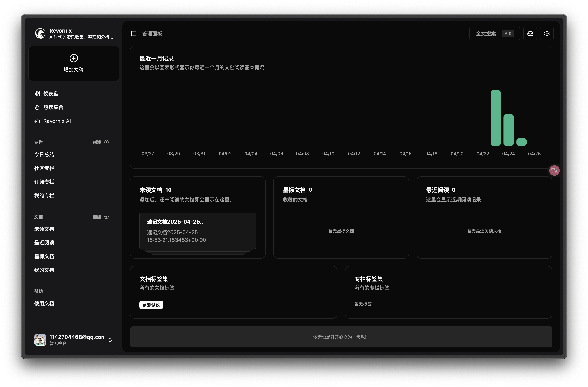Open 使用文档 help link
The height and width of the screenshot is (387, 588).
(74, 304)
